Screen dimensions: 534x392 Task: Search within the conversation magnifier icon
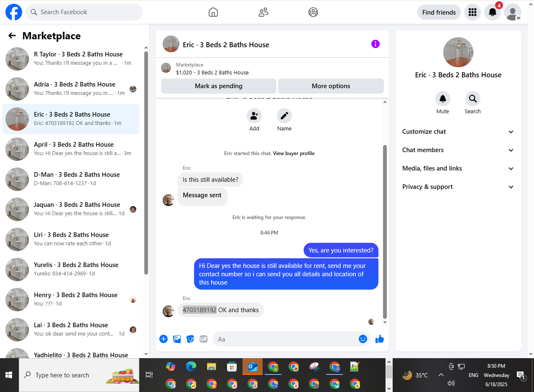point(473,99)
